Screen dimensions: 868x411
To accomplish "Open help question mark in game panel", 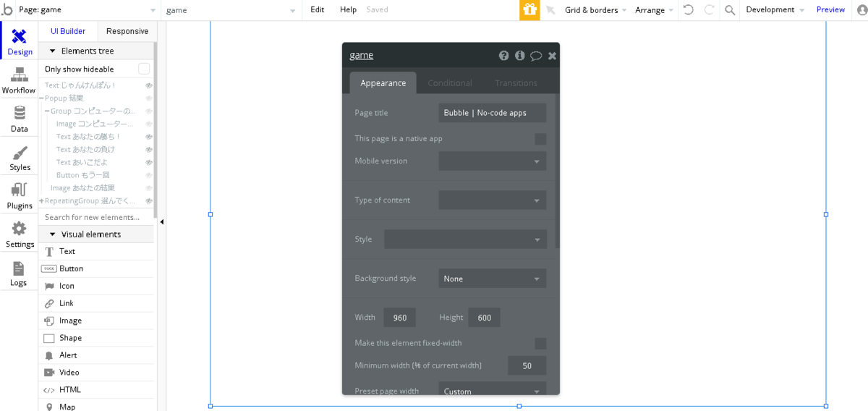I will click(503, 55).
